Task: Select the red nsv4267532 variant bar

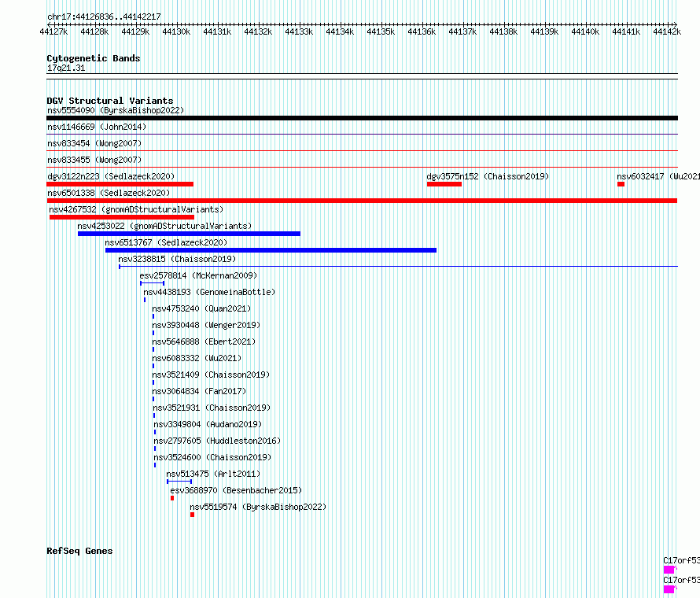Action: pos(122,217)
